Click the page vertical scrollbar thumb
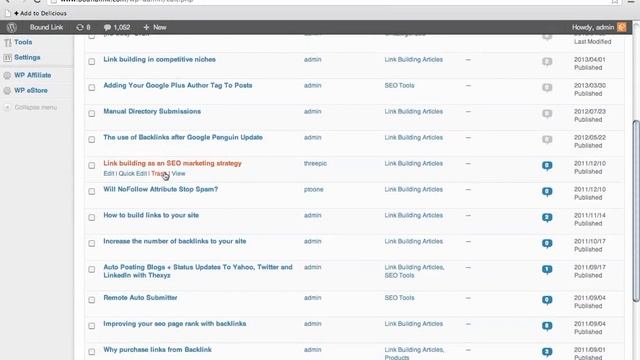 (636, 210)
